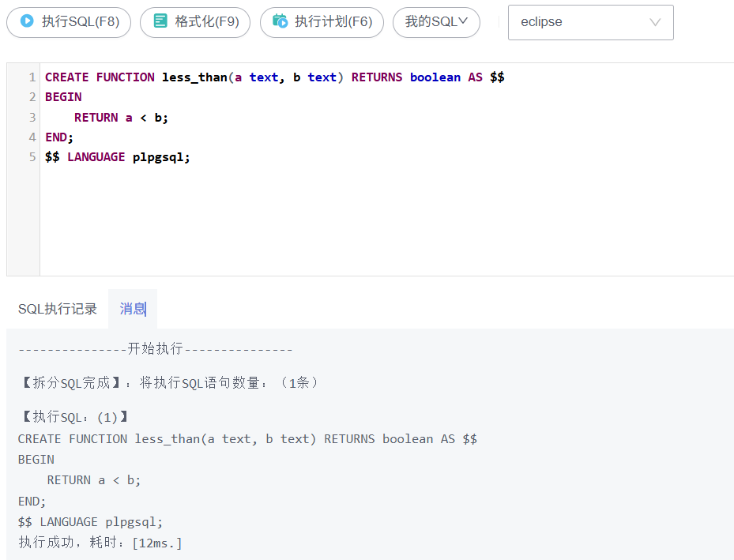Run SQL with 执行SQL(F8) button
734x560 pixels.
click(69, 22)
